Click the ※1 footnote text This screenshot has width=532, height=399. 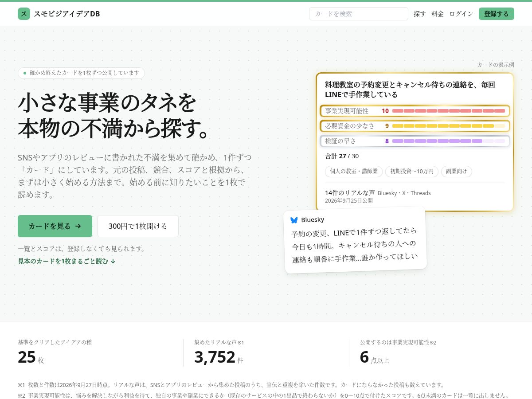(231, 385)
